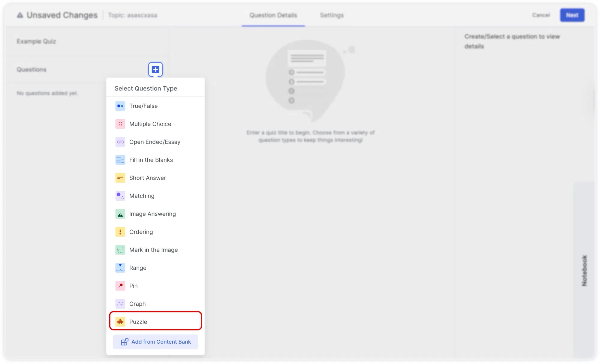The height and width of the screenshot is (364, 600).
Task: Select the Multiple Choice icon
Action: tap(120, 124)
